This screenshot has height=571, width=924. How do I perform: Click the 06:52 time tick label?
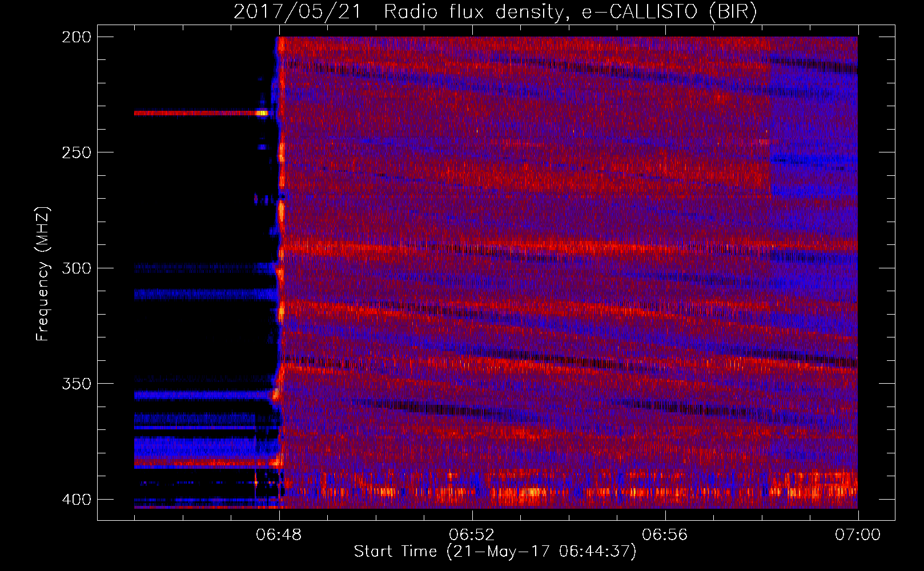click(472, 535)
